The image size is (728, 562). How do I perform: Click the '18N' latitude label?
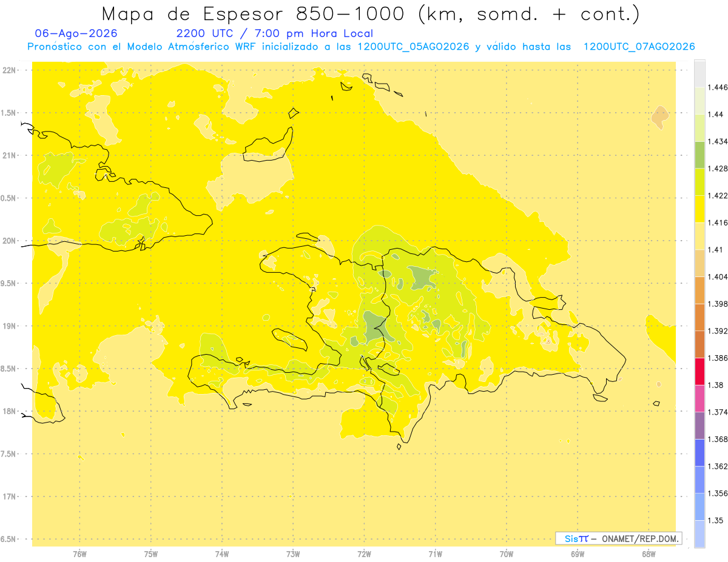[x=8, y=411]
